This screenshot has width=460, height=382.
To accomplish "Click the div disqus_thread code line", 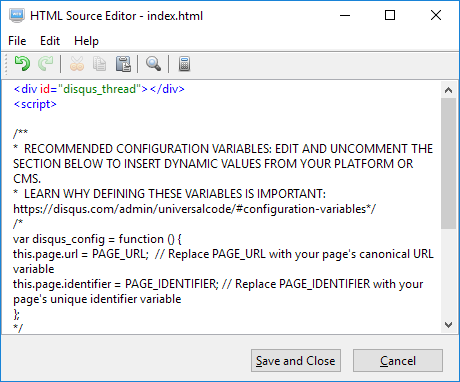I will pos(99,89).
